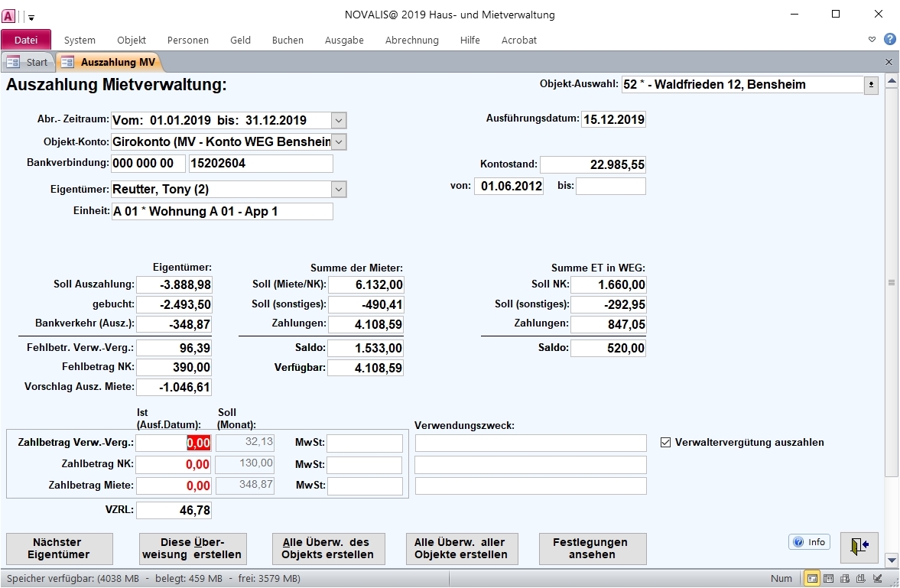Click Verfügbar value 4.108,59

[366, 368]
